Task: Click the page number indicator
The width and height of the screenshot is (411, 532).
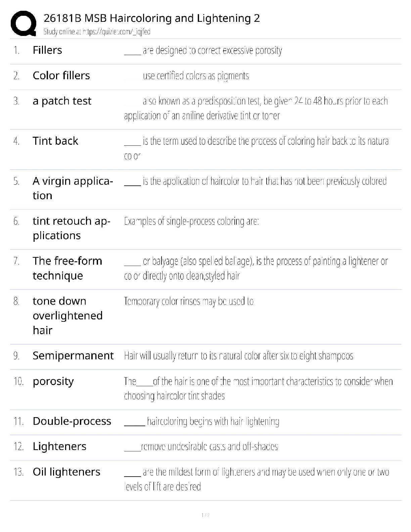Action: tap(205, 515)
